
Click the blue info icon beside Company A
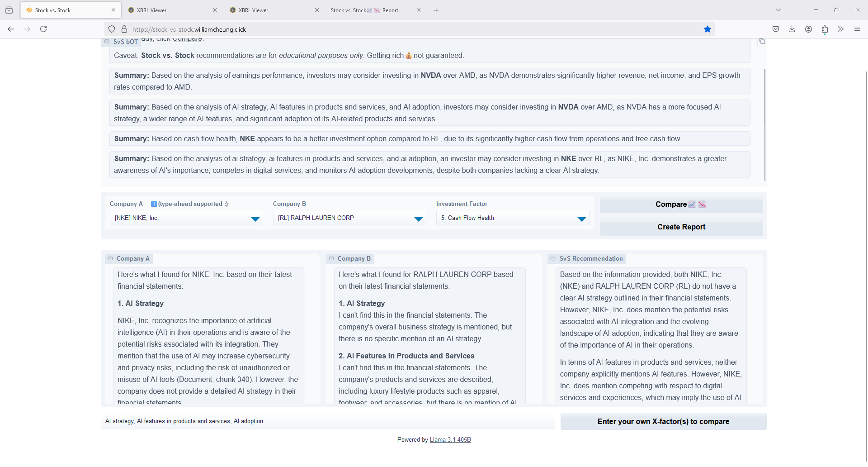[x=154, y=204]
